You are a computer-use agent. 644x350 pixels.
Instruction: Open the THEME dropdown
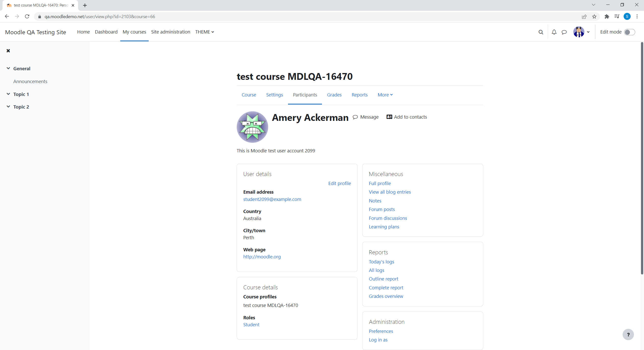click(205, 32)
